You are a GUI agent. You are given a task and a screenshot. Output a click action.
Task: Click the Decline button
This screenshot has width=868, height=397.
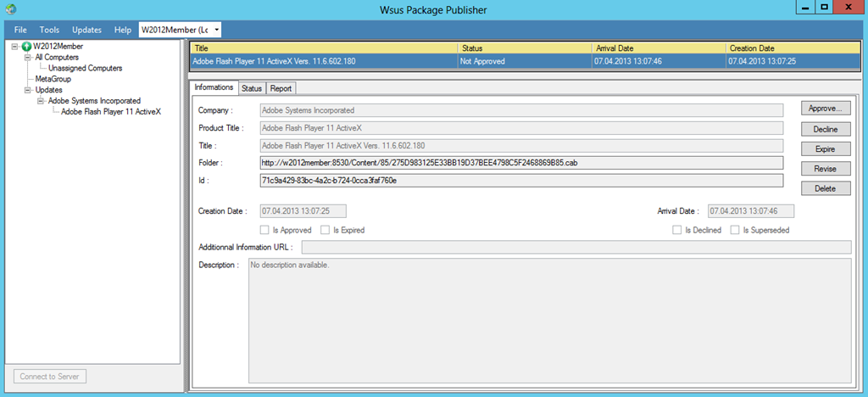pos(826,129)
